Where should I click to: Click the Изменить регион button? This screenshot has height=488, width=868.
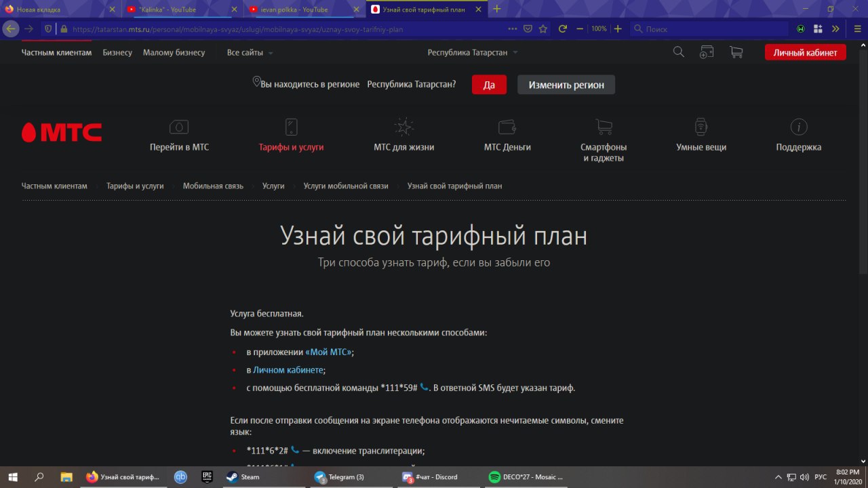566,85
